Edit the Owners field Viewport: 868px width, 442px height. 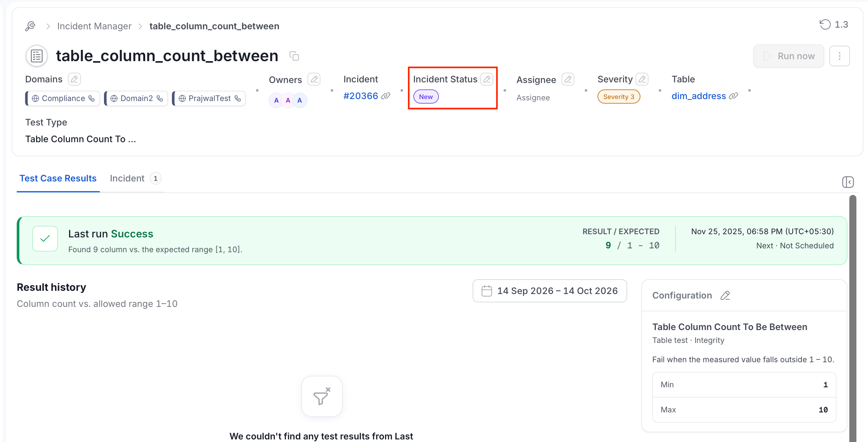[x=314, y=79]
